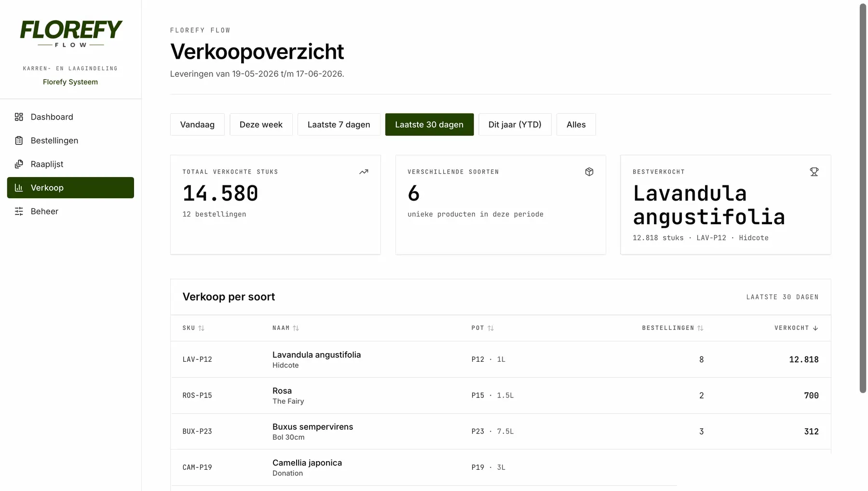Click the Beheer sliders icon

[x=19, y=211]
